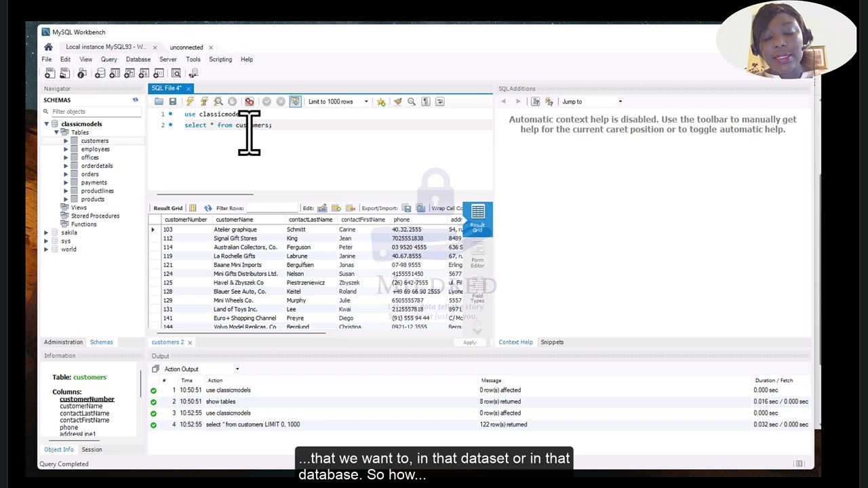Select the Object Info tab

pos(59,449)
